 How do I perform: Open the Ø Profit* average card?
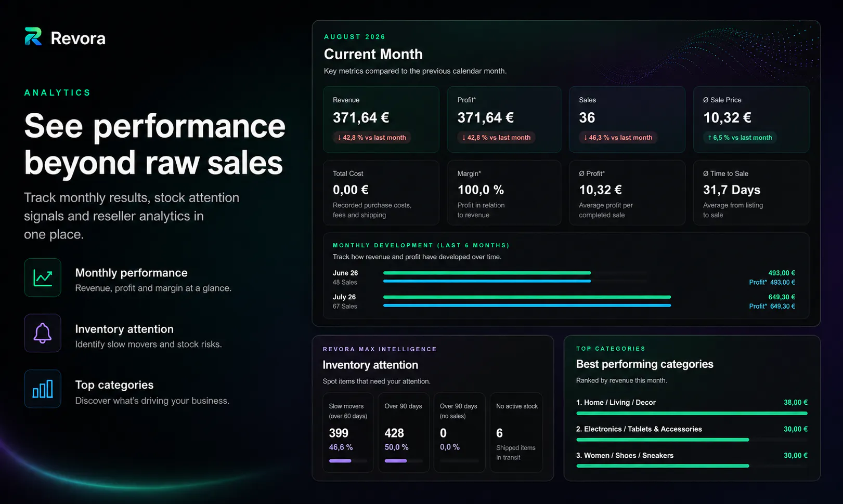(627, 193)
